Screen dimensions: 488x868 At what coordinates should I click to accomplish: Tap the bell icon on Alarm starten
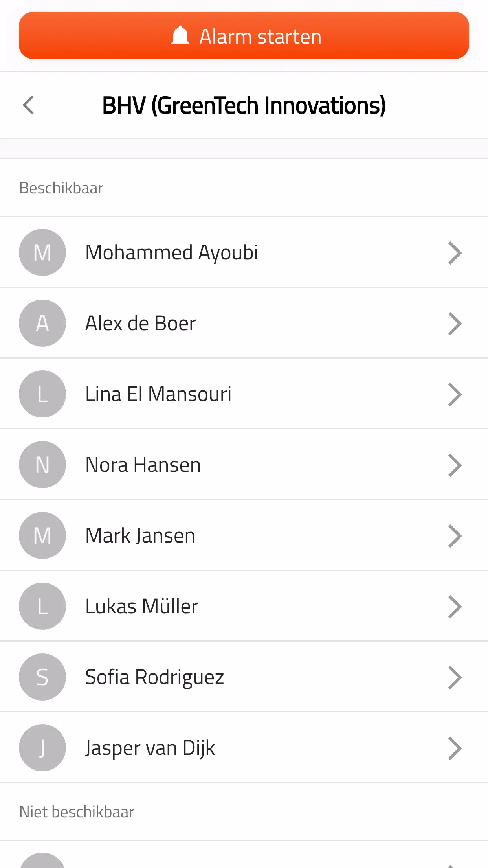click(x=180, y=36)
